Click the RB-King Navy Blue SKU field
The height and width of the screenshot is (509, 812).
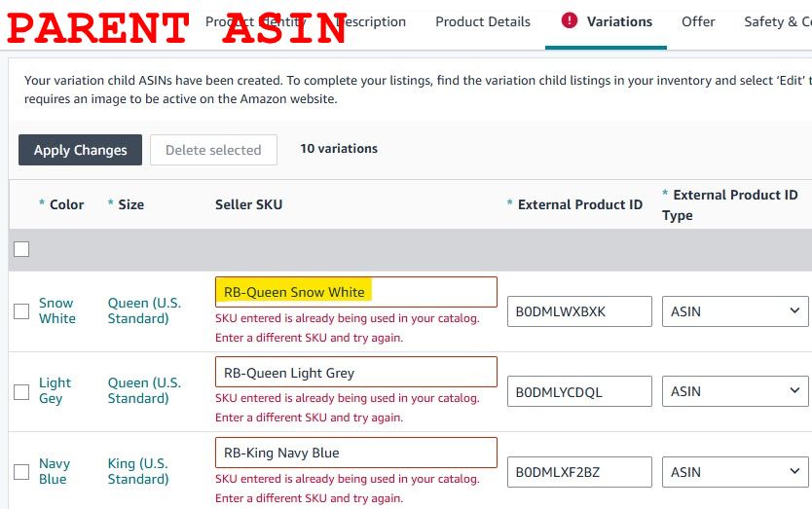(x=356, y=453)
